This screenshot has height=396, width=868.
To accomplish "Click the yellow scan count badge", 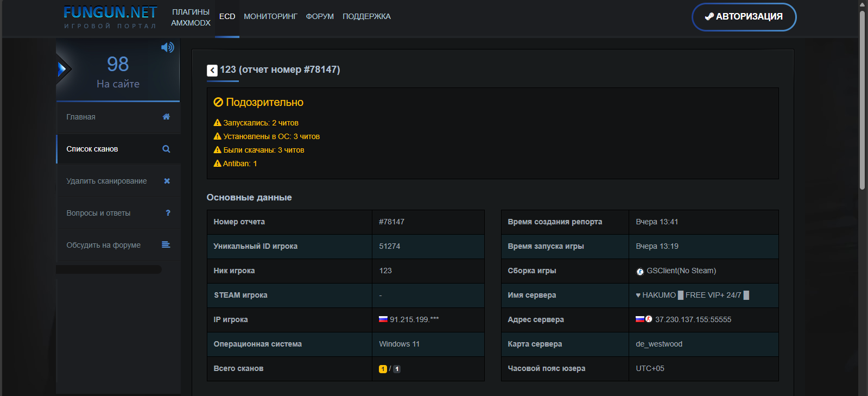I will 383,369.
